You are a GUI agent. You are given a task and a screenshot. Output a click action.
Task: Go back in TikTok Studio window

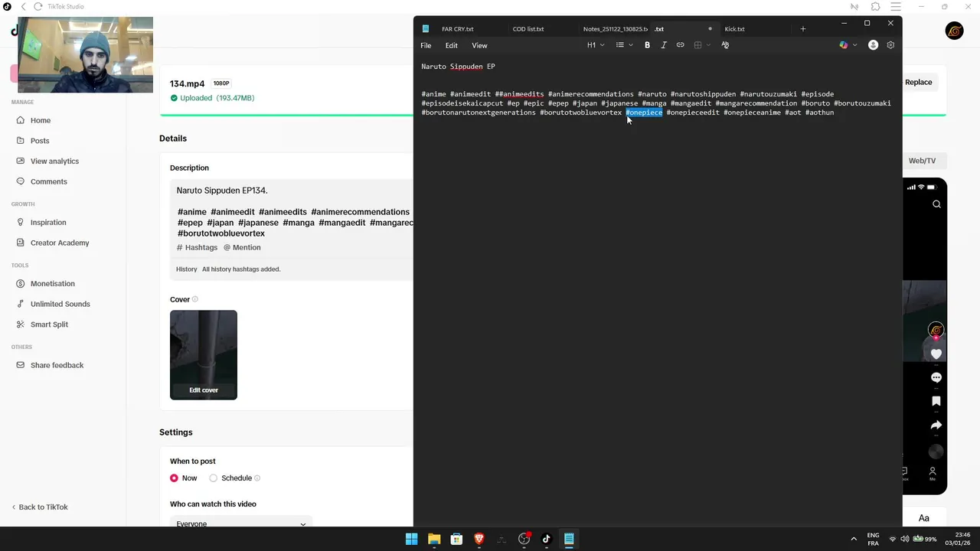click(x=23, y=7)
